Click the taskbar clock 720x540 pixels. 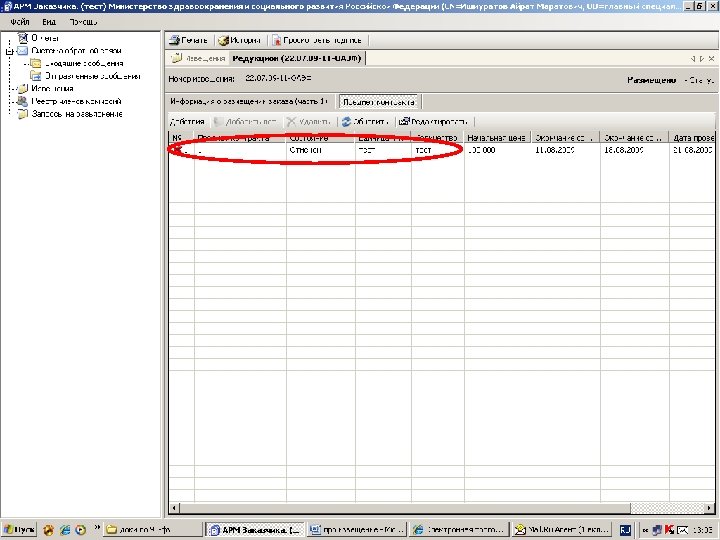pos(703,530)
